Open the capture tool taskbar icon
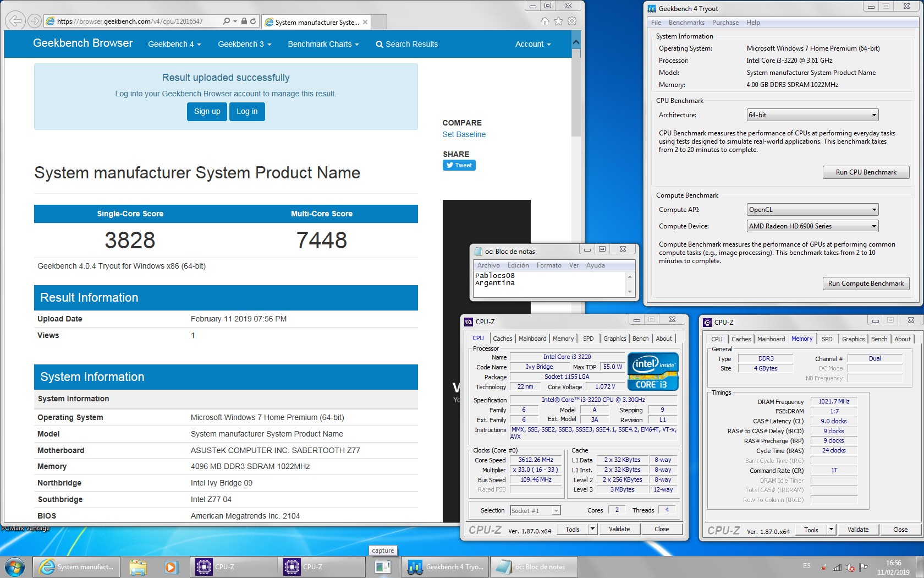Image resolution: width=924 pixels, height=578 pixels. (x=383, y=566)
